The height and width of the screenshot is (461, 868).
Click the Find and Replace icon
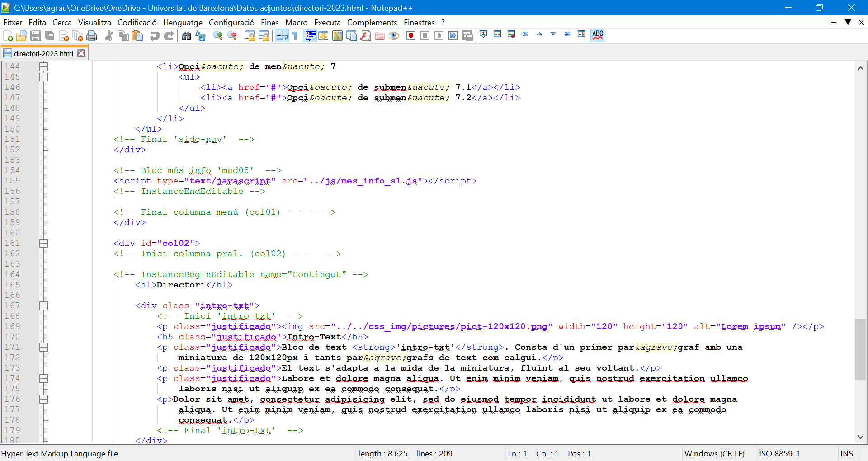click(201, 36)
